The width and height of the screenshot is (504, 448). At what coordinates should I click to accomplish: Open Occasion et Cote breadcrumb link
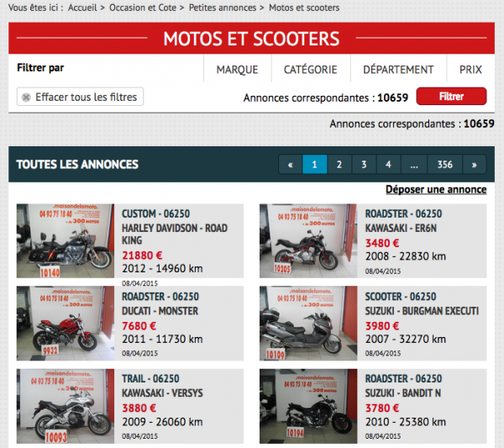(x=143, y=8)
